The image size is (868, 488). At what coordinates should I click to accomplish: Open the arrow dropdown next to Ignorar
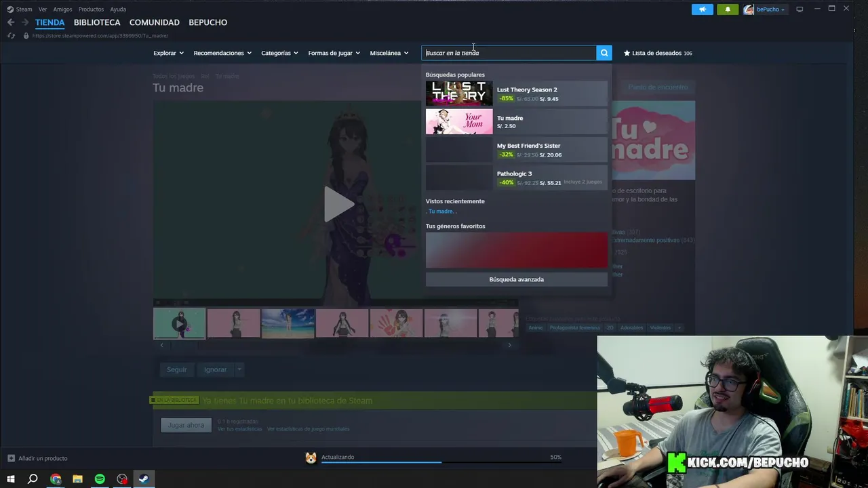[x=239, y=369]
